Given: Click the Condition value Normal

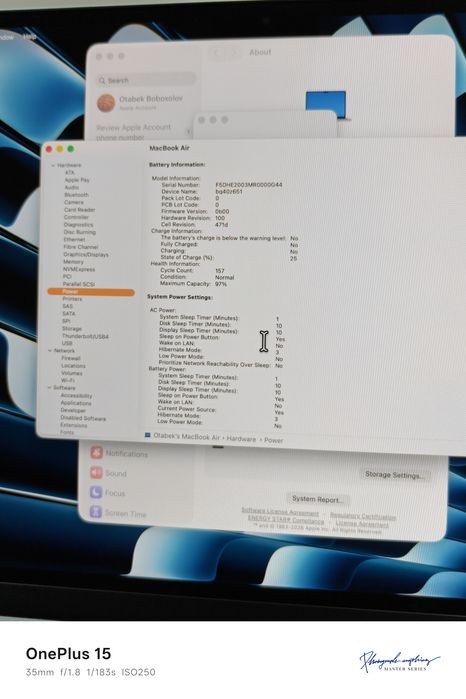Looking at the screenshot, I should click(225, 277).
